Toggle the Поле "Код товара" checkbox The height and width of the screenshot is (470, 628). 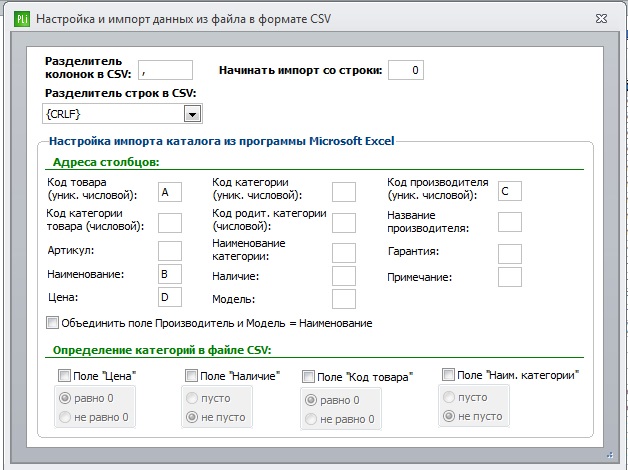click(x=308, y=377)
